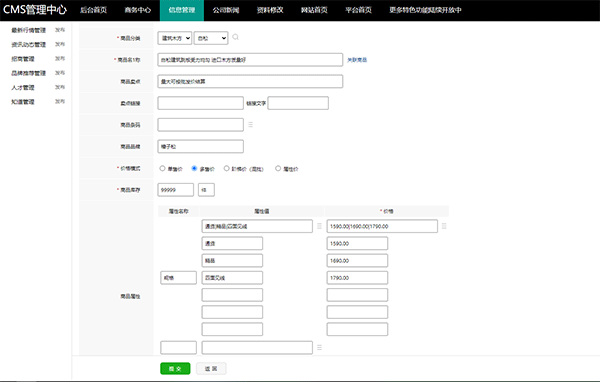Image resolution: width=600 pixels, height=382 pixels.
Task: Focus the price field showing 1690.00
Action: [x=357, y=261]
